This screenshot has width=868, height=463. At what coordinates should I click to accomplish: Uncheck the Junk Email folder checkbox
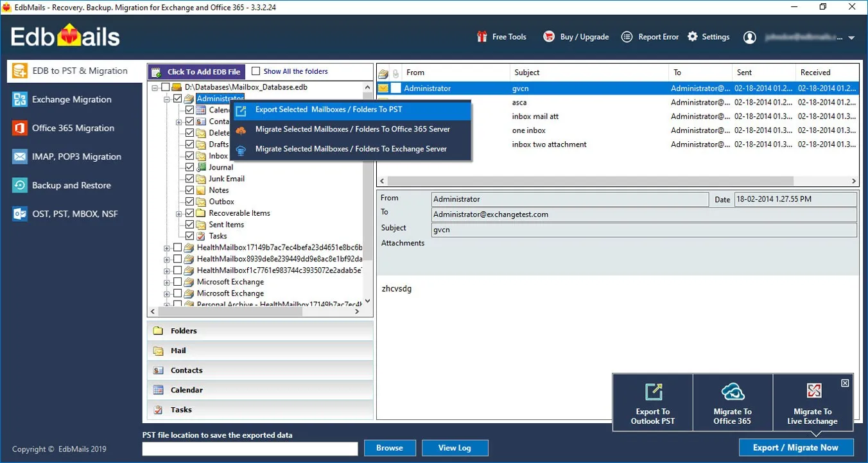(190, 179)
